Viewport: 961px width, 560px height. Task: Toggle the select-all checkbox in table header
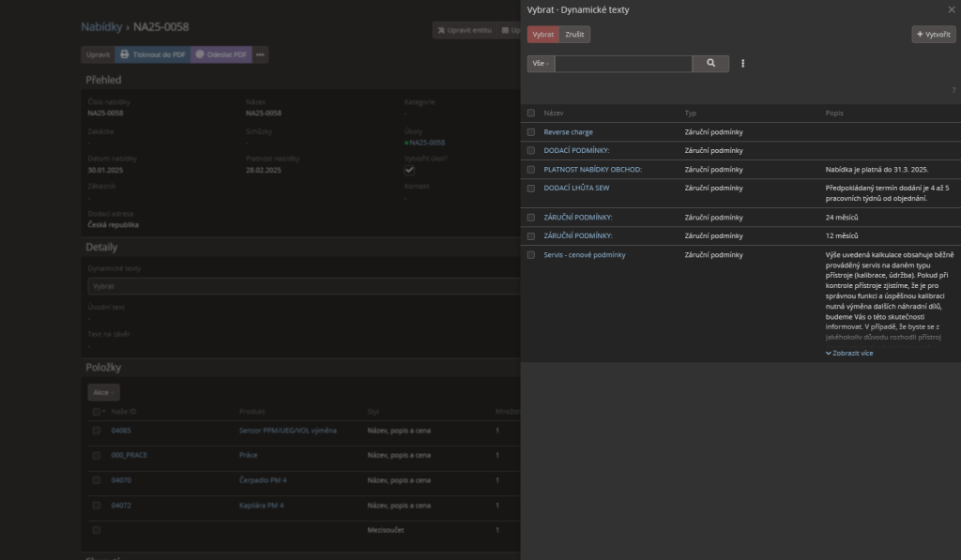531,113
